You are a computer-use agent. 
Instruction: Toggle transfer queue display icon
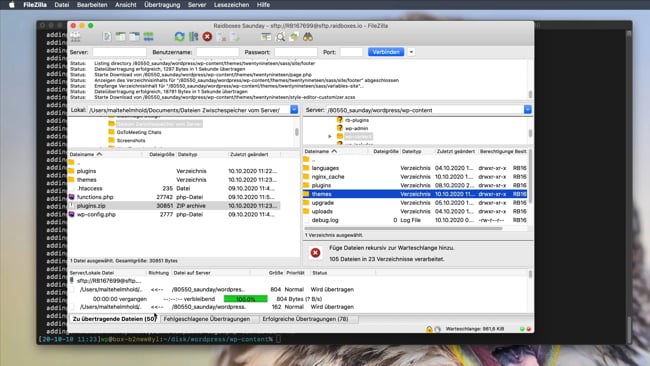pyautogui.click(x=148, y=37)
